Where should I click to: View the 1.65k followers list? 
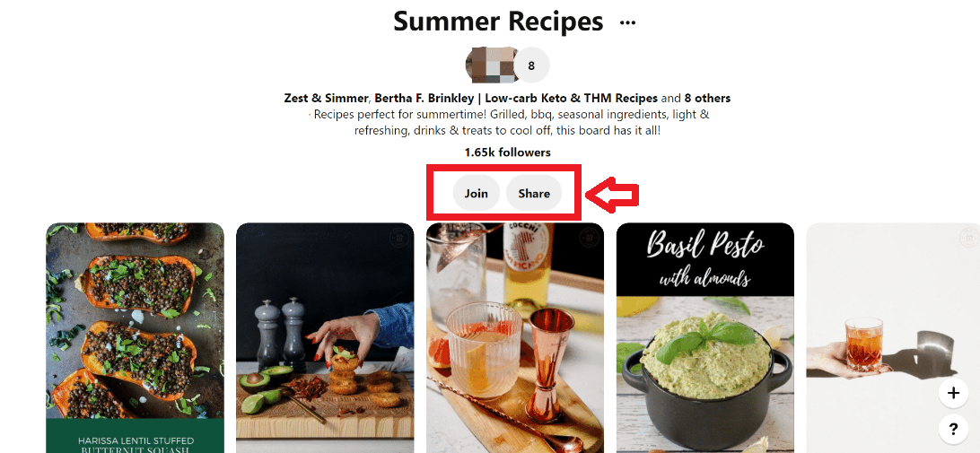[x=508, y=152]
